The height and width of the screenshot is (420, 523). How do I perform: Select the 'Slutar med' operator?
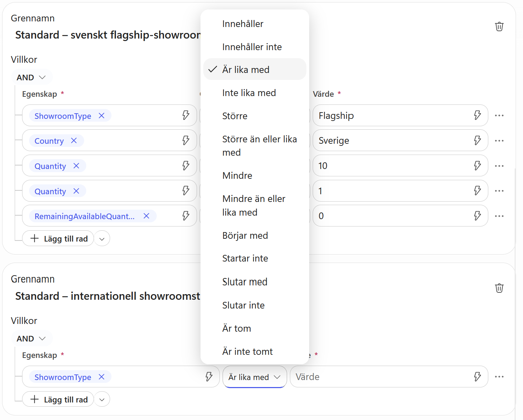[255, 282]
